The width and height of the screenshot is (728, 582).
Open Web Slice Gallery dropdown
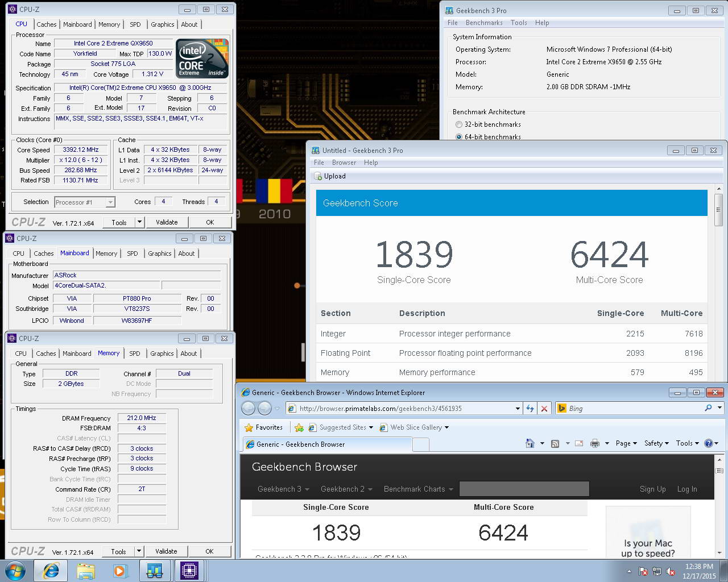[414, 427]
